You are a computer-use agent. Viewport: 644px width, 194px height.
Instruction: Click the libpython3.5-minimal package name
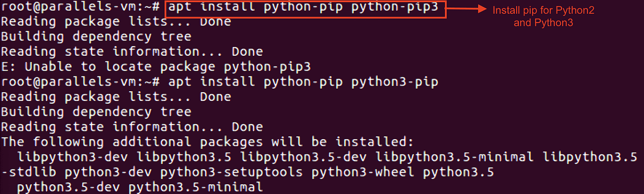coord(455,157)
